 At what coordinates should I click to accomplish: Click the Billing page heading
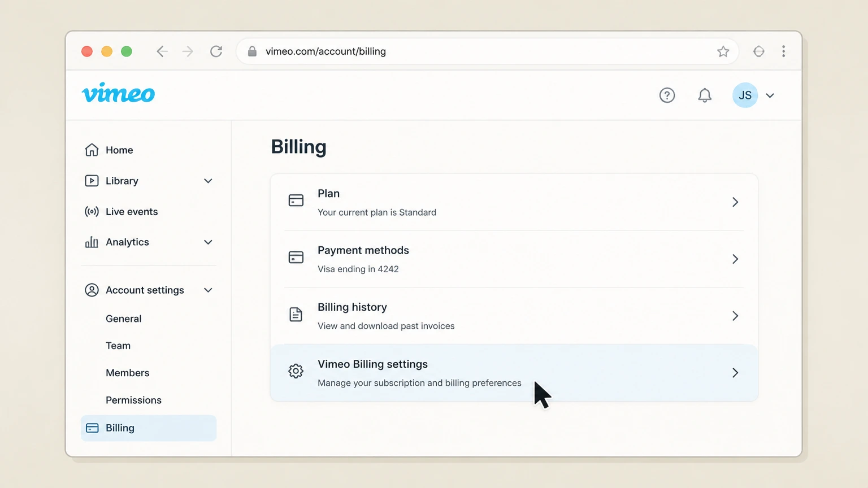tap(299, 147)
